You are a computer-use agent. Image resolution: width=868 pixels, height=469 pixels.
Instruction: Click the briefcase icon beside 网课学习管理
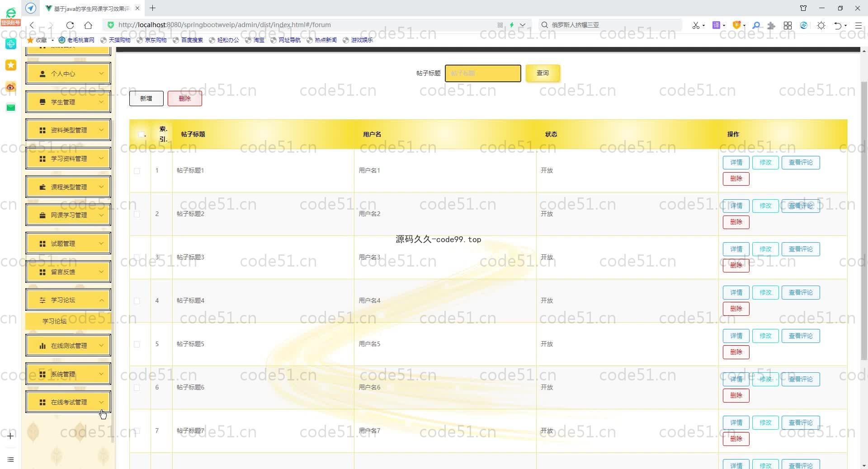[42, 215]
